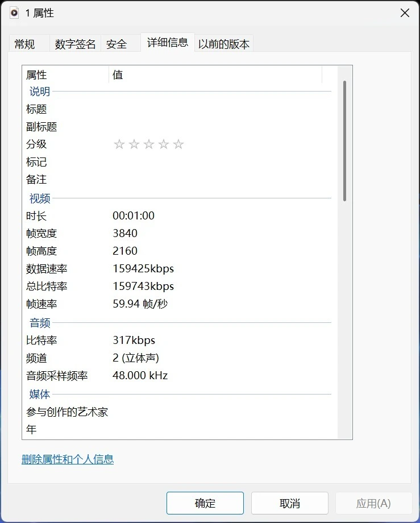Set rating to the third star
The height and width of the screenshot is (523, 420).
coord(149,144)
